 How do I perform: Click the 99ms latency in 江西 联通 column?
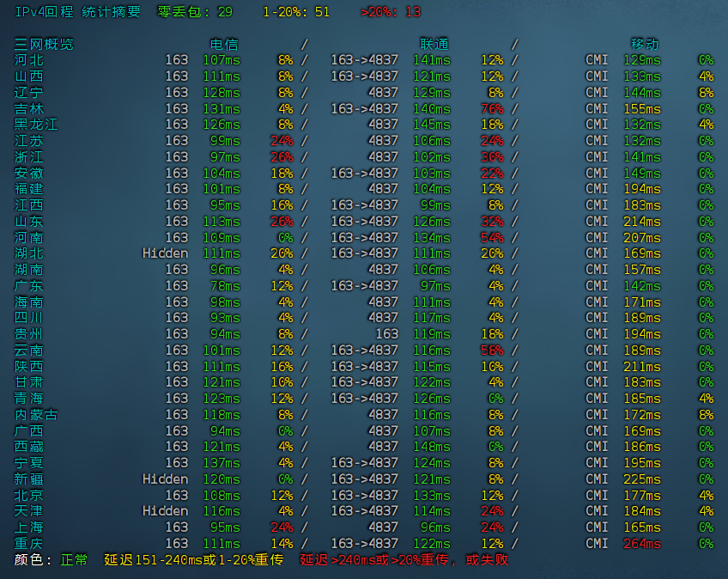pyautogui.click(x=435, y=205)
